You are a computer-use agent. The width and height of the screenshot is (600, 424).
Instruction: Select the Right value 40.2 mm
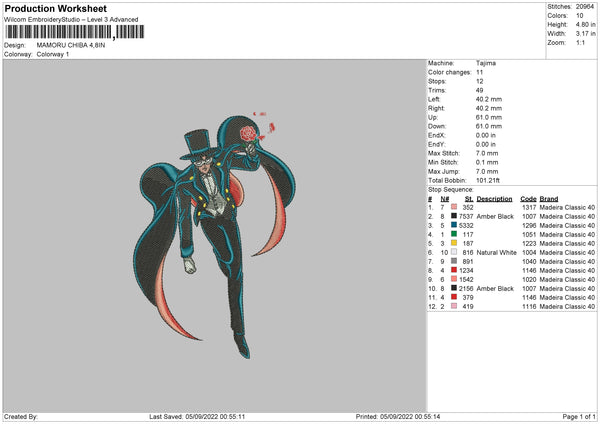[x=489, y=108]
